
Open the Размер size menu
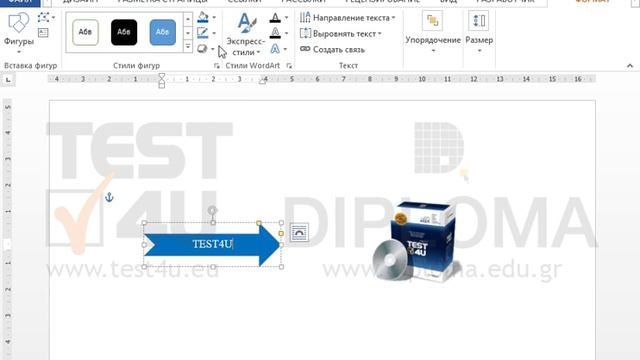(x=479, y=33)
